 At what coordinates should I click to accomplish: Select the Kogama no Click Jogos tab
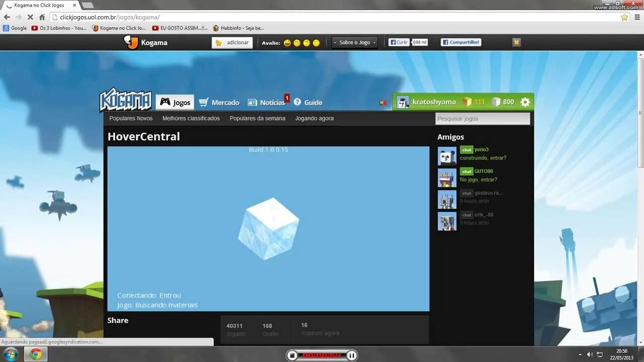(x=40, y=5)
